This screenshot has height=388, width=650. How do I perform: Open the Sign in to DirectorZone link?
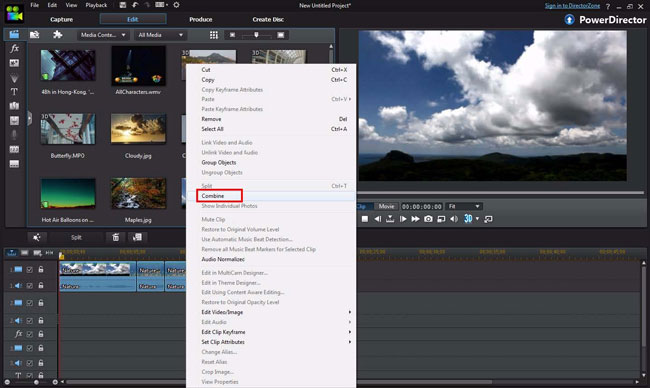pyautogui.click(x=572, y=6)
